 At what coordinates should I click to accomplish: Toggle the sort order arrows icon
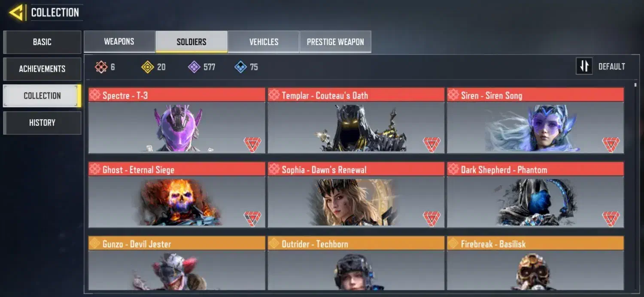(584, 66)
